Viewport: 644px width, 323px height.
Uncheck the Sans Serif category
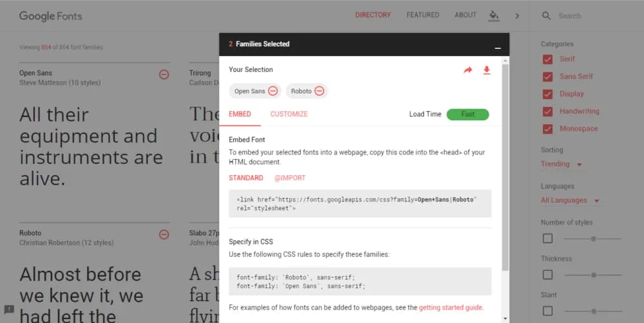(x=547, y=77)
